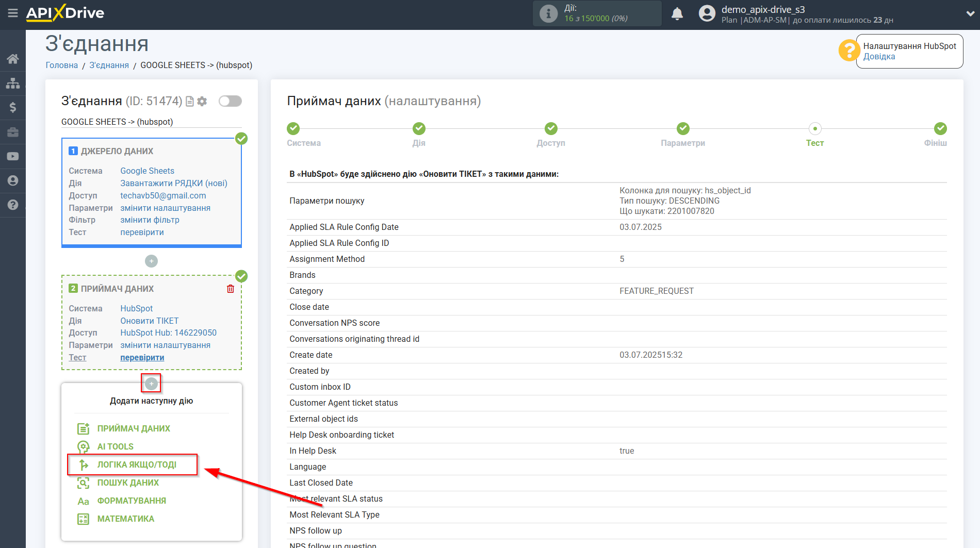Open the notifications bell
Viewport: 980px width, 548px height.
[x=677, y=14]
